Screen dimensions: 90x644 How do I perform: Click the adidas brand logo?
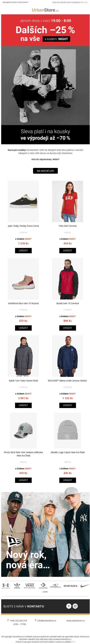(17, 586)
